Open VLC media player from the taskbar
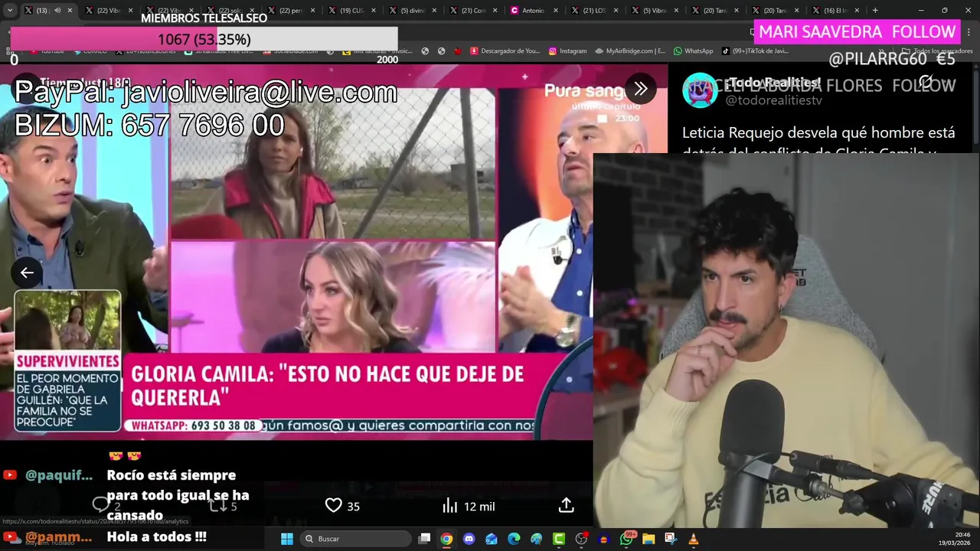 pyautogui.click(x=694, y=539)
